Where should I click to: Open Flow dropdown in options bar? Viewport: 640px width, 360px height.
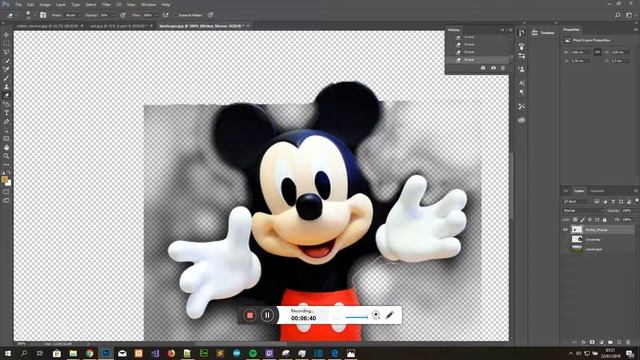156,15
